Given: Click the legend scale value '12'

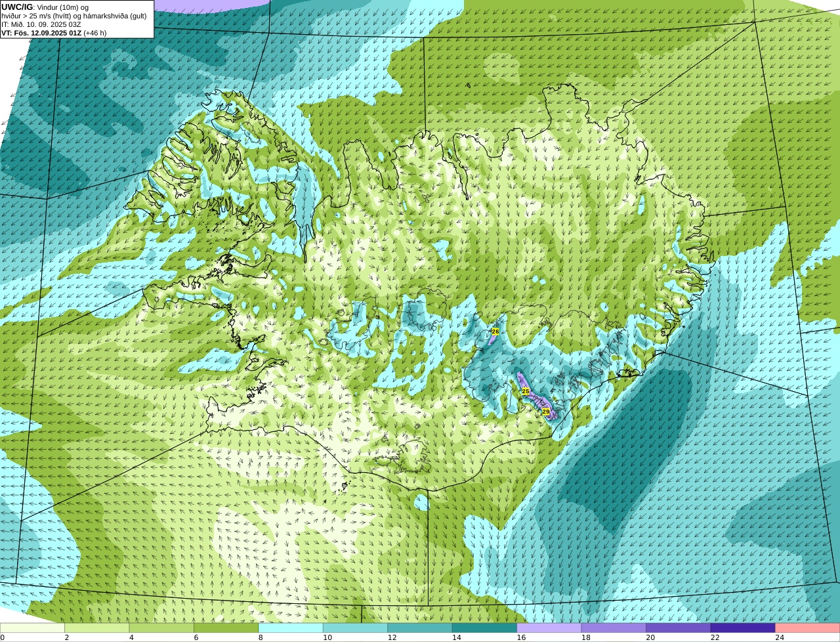Looking at the screenshot, I should click(x=392, y=637).
